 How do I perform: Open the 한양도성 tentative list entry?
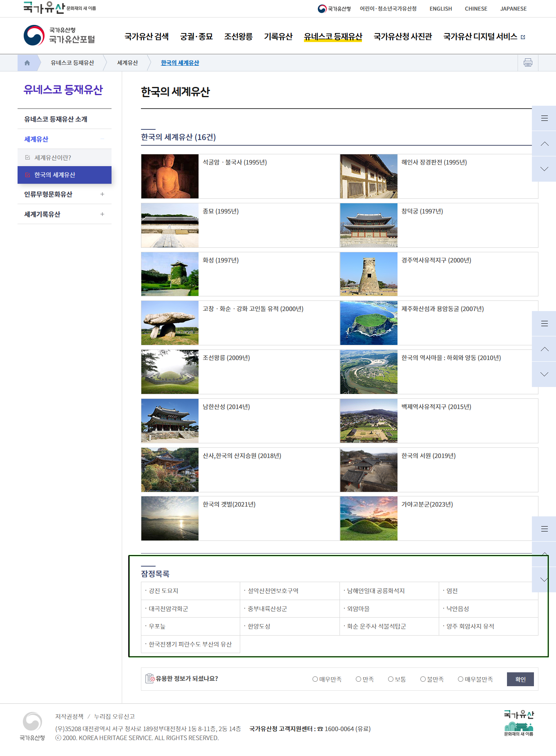point(259,626)
